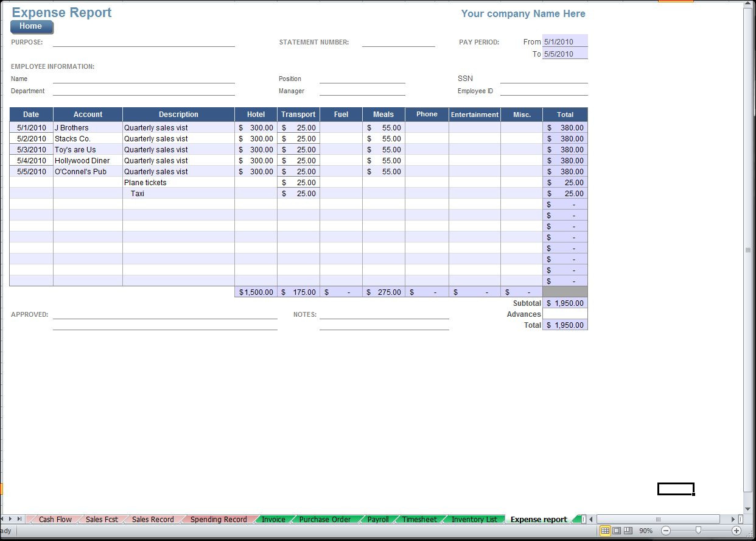Click the zoom slider handle
756x541 pixels.
pyautogui.click(x=698, y=531)
